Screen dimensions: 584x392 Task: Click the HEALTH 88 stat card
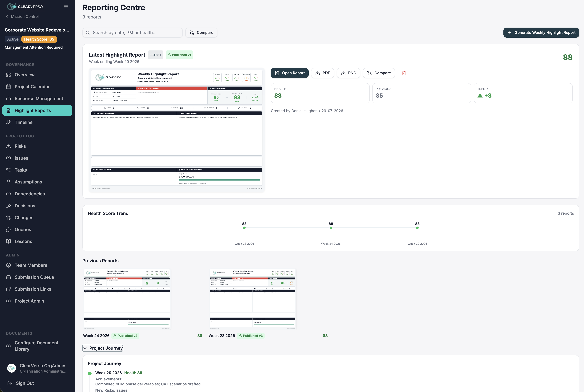pyautogui.click(x=320, y=93)
